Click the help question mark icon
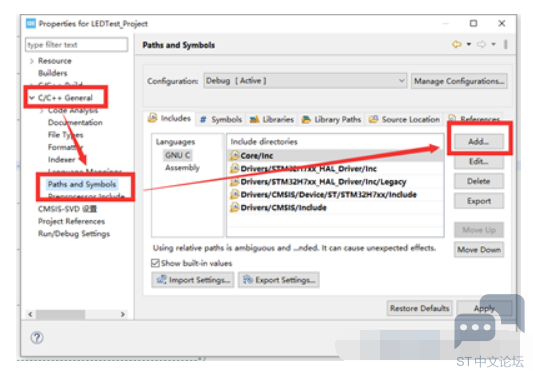 pyautogui.click(x=37, y=338)
